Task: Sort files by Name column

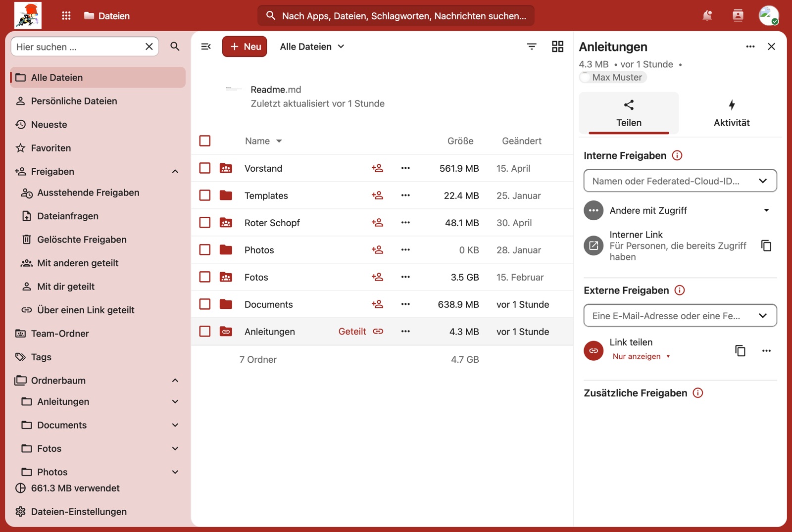Action: (263, 141)
